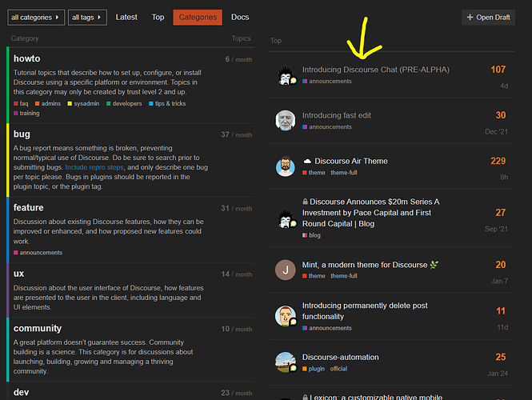Viewport: 532px width, 400px height.
Task: Open the howto category
Action: (27, 58)
